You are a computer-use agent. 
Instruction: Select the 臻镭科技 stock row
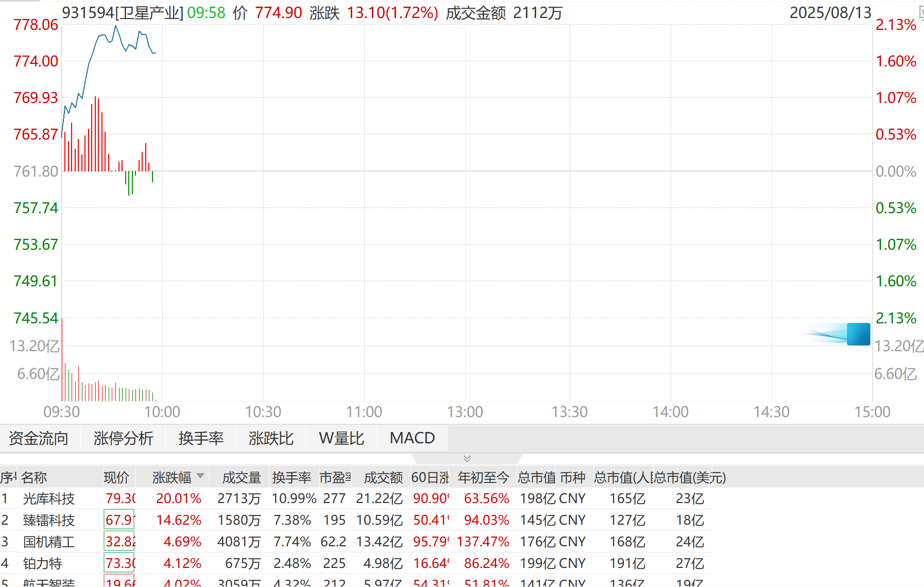49,520
